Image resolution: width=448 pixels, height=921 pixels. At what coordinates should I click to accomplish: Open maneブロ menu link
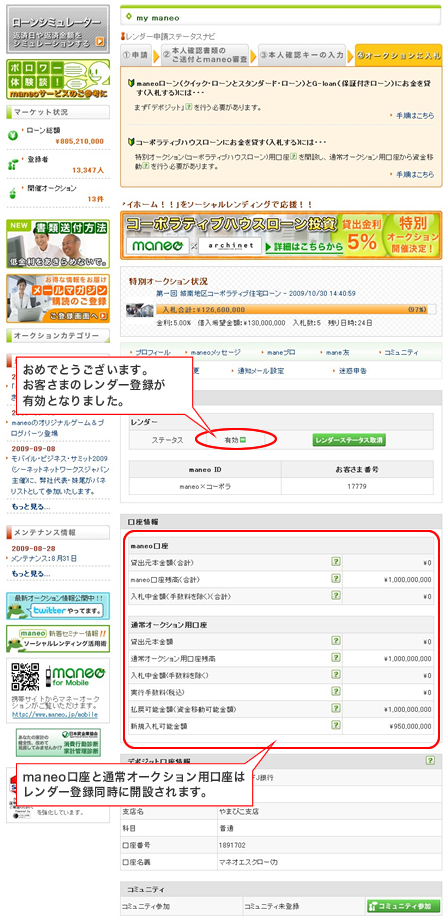281,352
